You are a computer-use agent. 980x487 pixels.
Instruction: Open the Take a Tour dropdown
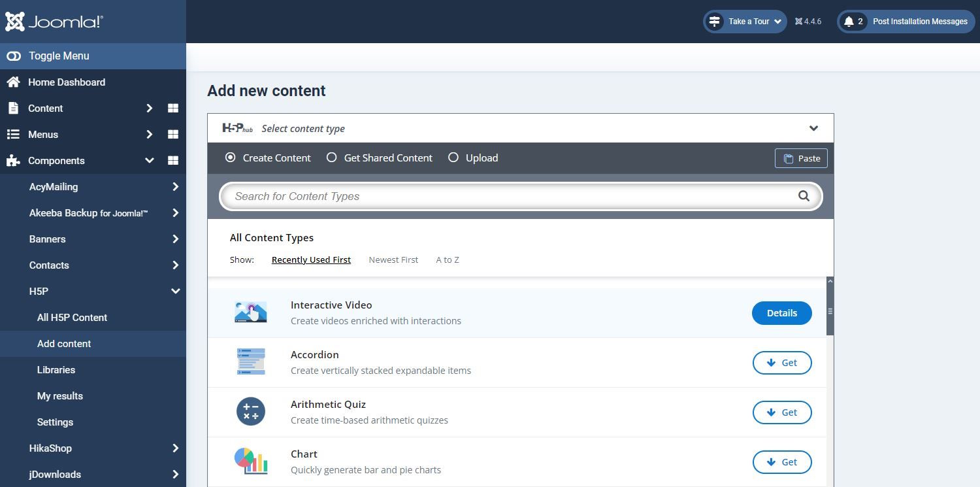click(745, 22)
